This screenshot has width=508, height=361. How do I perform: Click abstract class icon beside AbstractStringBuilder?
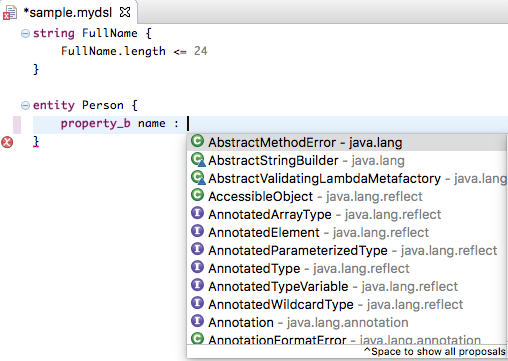pos(198,160)
